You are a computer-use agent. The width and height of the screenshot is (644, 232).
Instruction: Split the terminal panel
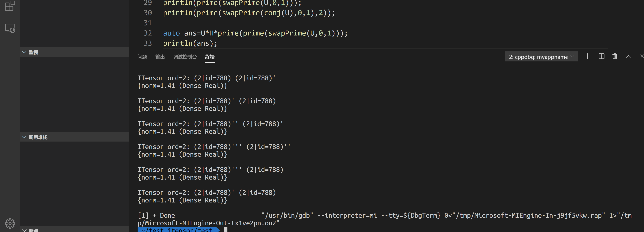coord(601,56)
